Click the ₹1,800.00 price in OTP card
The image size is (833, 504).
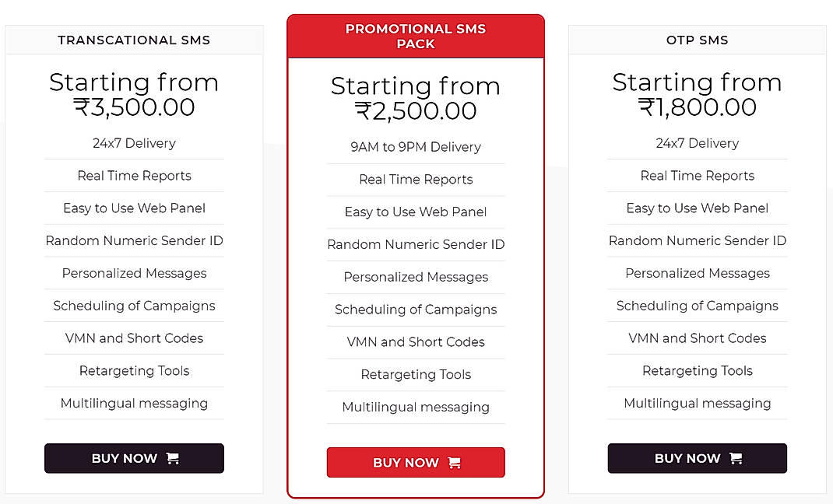tap(697, 107)
